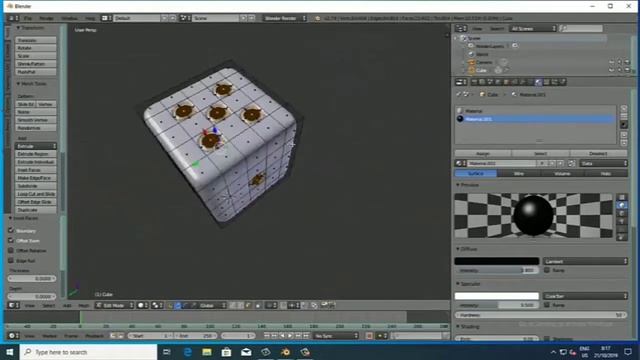Open the Render menu in top bar
This screenshot has height=360, width=640.
point(46,18)
